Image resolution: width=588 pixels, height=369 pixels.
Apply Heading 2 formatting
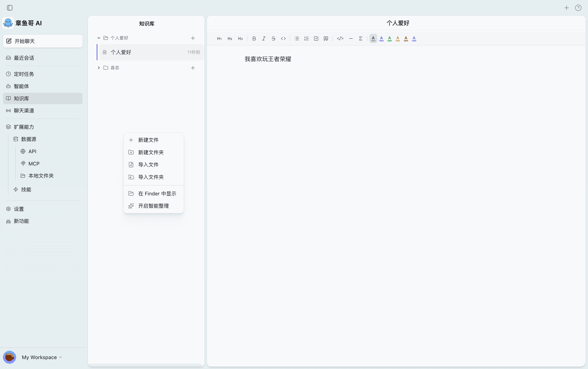point(230,38)
